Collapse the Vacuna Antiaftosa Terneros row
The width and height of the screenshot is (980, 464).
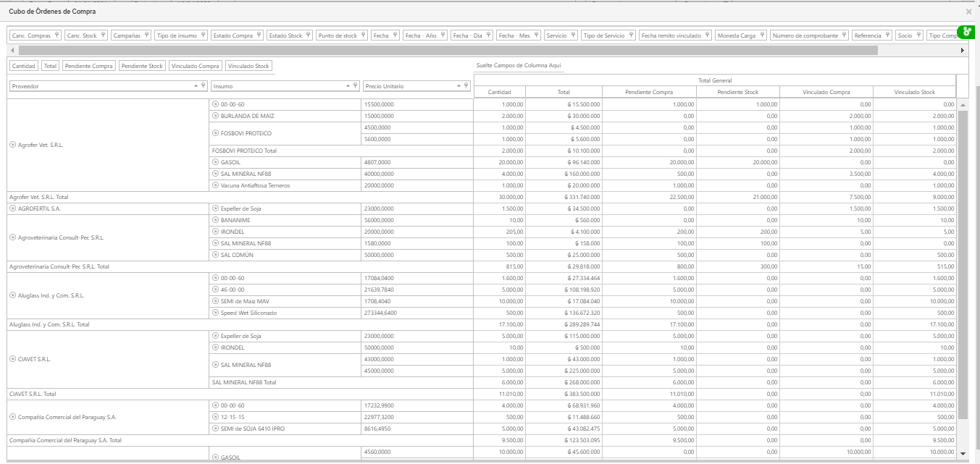(x=215, y=185)
